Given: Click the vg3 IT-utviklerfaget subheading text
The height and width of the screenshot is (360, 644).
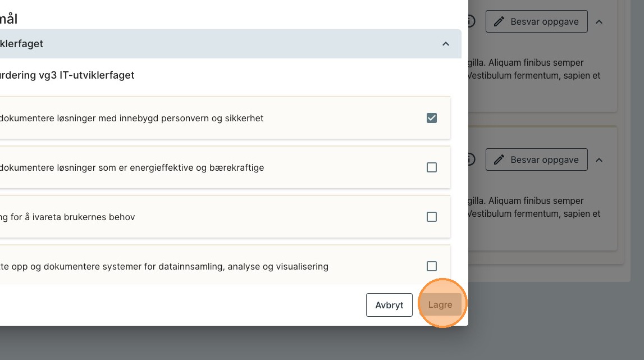Looking at the screenshot, I should [67, 75].
